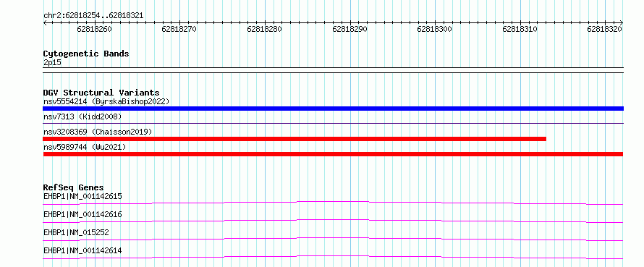This screenshot has height=267, width=644.
Task: Open the DGV Structural Variants track title
Action: coord(101,93)
